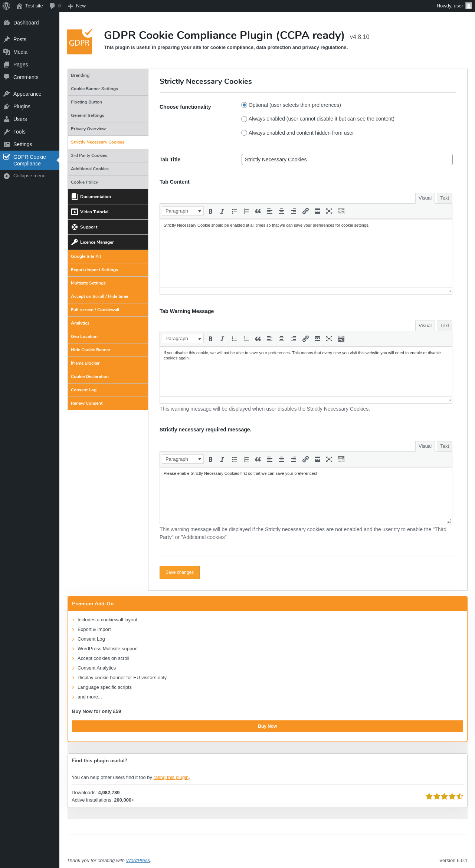Click Test site link in admin bar
The height and width of the screenshot is (868, 475).
[x=30, y=6]
